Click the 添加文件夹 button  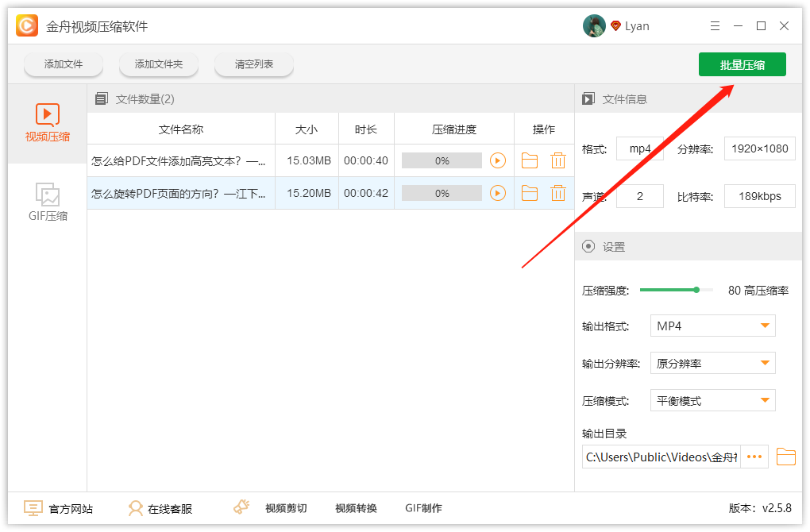(159, 64)
